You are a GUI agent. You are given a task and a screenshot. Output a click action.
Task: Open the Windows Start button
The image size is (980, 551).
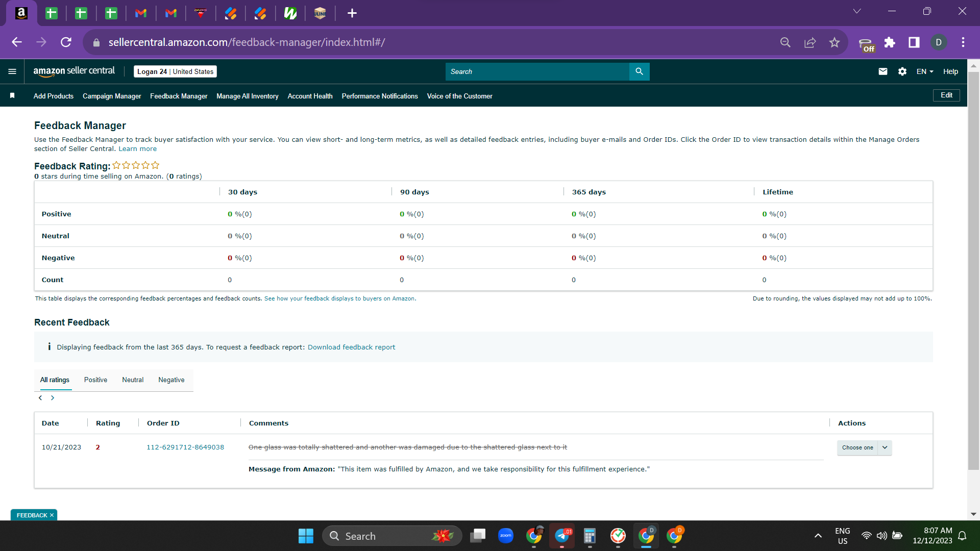(x=306, y=536)
